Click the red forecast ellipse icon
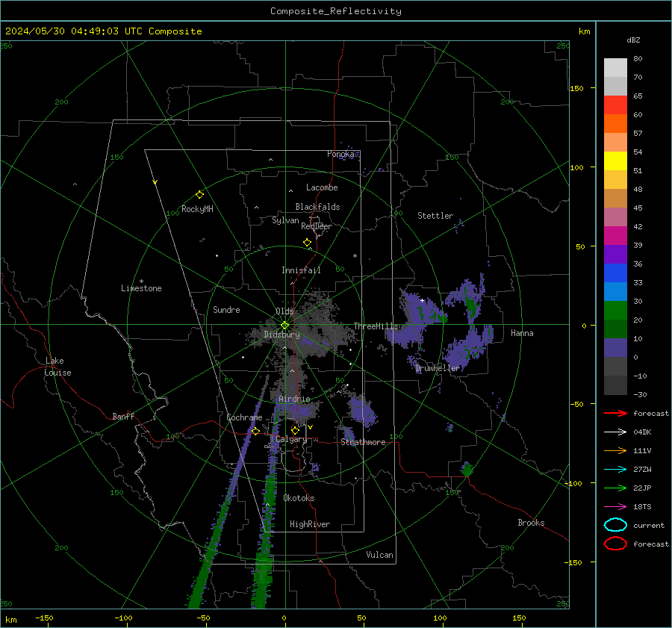The image size is (672, 628). click(615, 544)
